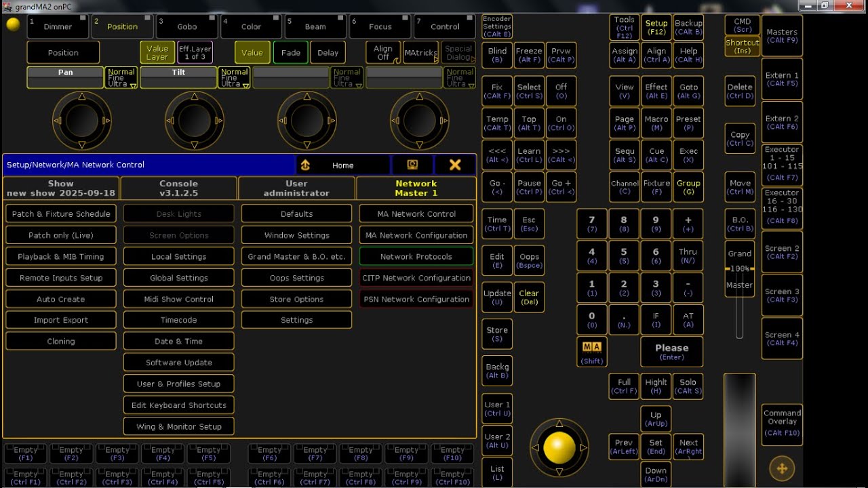Click the up arrow above the yellow trackball
The width and height of the screenshot is (868, 488).
click(559, 424)
